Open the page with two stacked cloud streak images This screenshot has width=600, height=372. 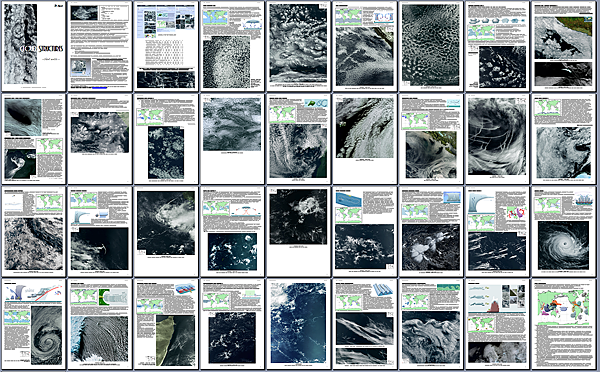click(x=365, y=325)
